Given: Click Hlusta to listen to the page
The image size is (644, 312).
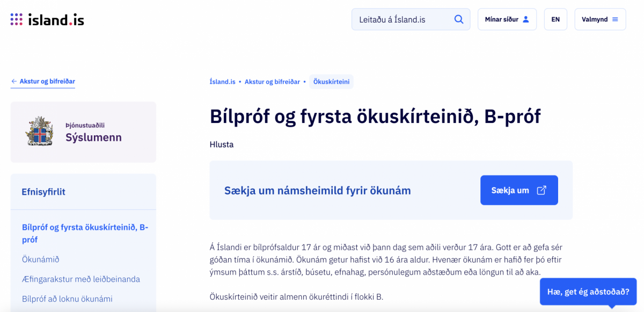Looking at the screenshot, I should click(x=222, y=144).
